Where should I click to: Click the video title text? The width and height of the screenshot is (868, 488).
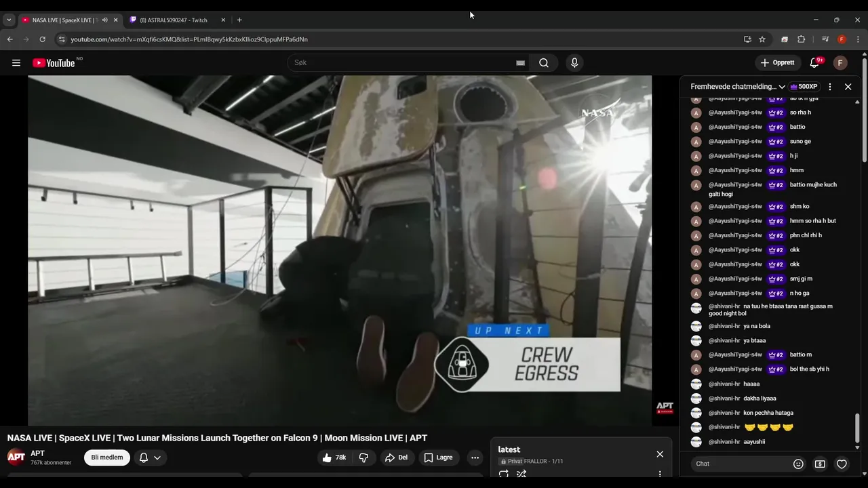(217, 439)
